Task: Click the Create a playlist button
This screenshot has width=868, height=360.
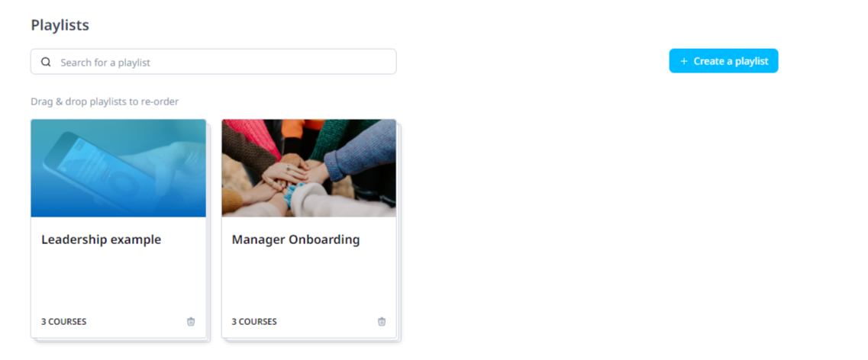Action: (724, 61)
